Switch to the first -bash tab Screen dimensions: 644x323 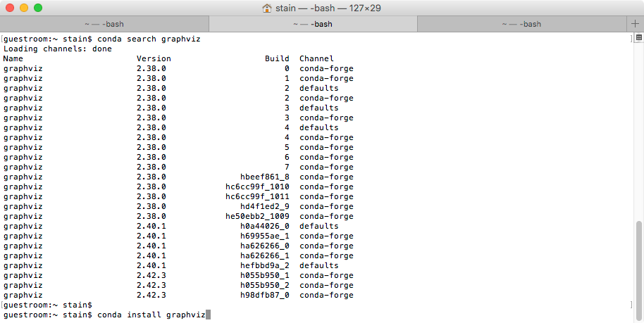coord(104,24)
